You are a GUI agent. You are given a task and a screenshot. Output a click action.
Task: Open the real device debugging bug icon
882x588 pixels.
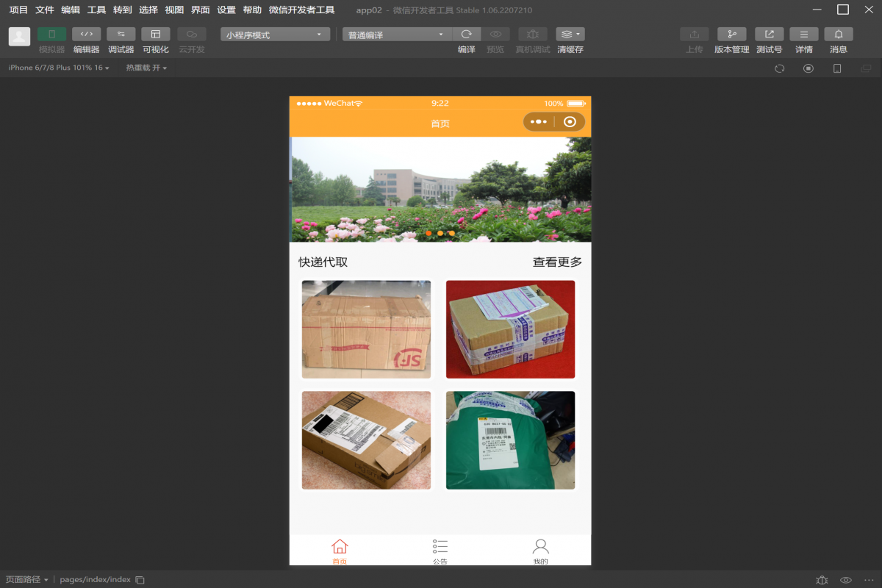click(532, 35)
